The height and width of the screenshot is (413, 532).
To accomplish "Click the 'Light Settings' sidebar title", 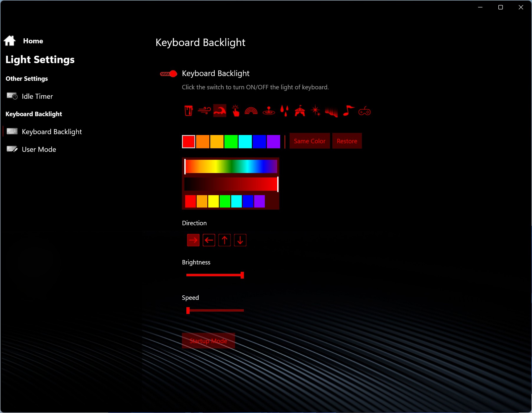I will point(40,60).
